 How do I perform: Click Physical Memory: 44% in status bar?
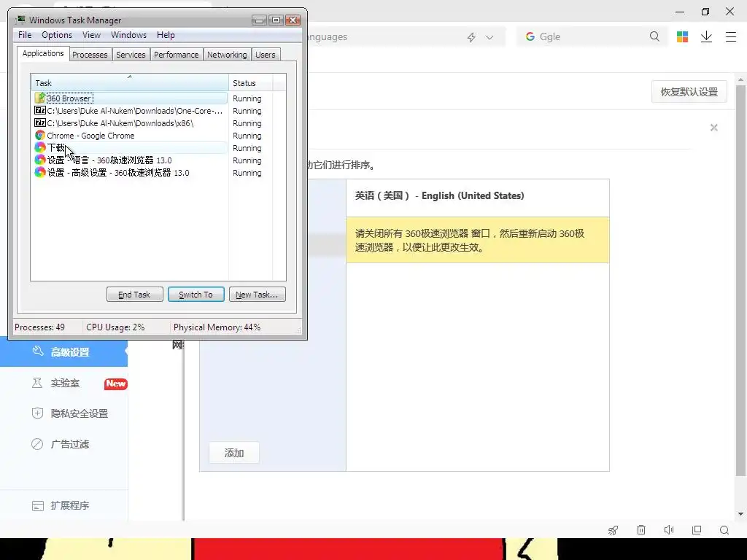click(x=217, y=327)
